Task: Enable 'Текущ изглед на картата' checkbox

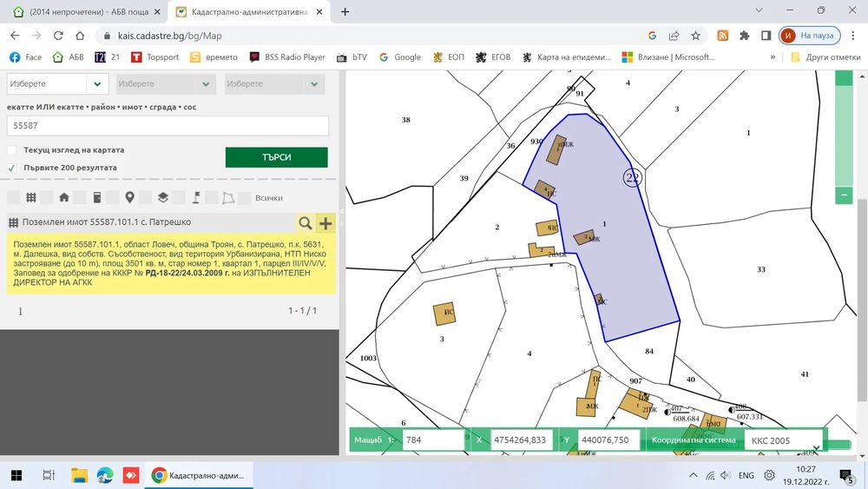Action: pos(12,150)
